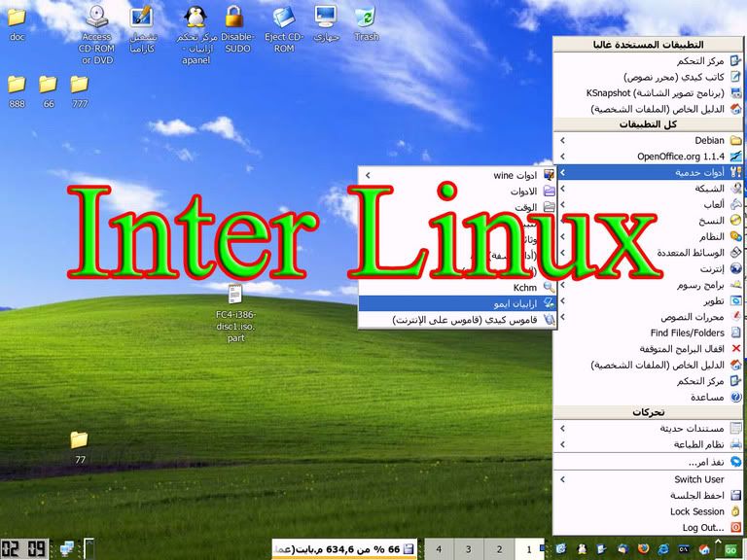This screenshot has width=747, height=560.
Task: Click Lock Session menu entry
Action: 648,511
